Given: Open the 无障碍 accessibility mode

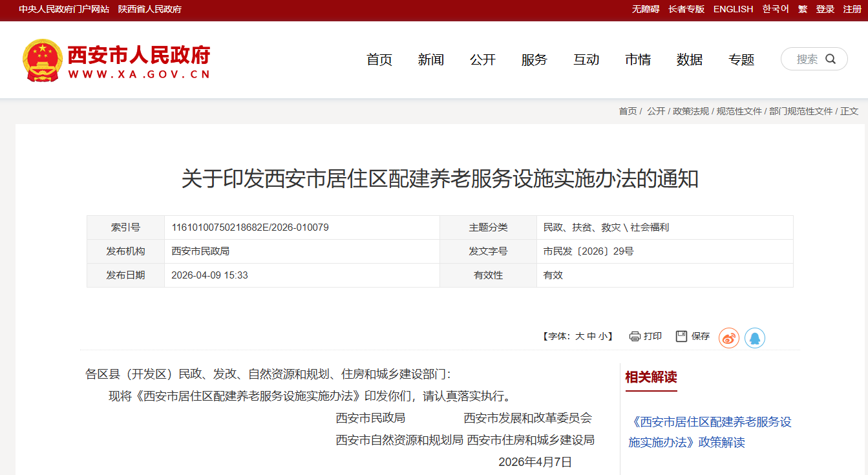Looking at the screenshot, I should click(x=645, y=9).
